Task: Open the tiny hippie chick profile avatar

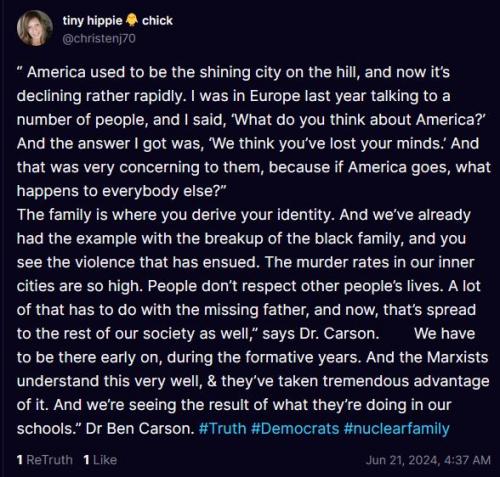Action: [x=35, y=28]
